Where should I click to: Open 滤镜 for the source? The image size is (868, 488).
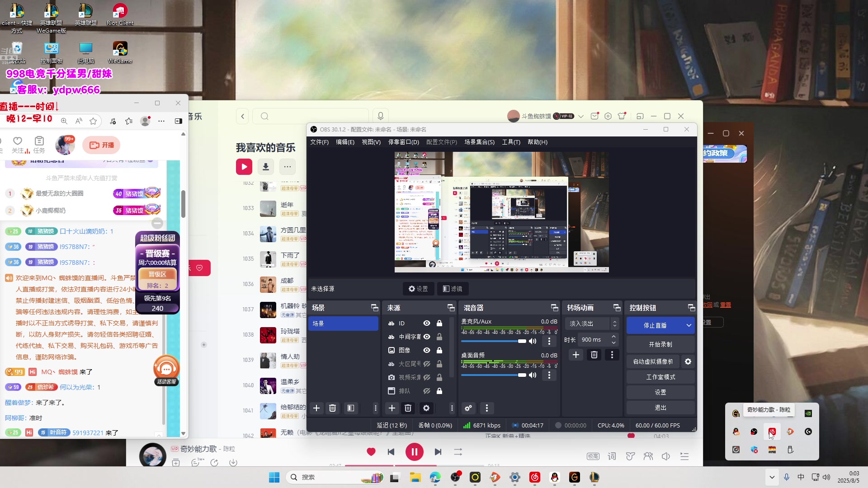point(453,289)
